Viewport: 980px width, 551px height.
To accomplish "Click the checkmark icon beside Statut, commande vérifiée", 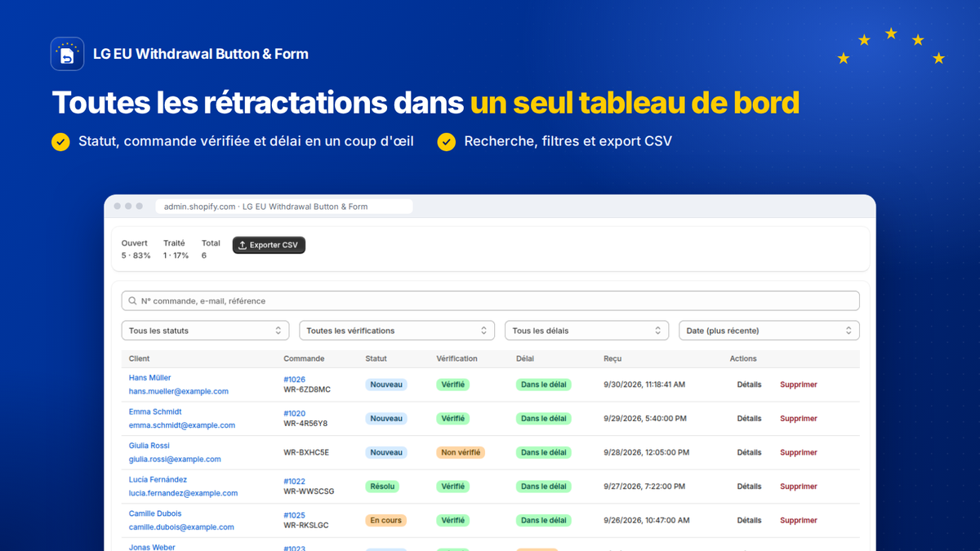I will [60, 142].
